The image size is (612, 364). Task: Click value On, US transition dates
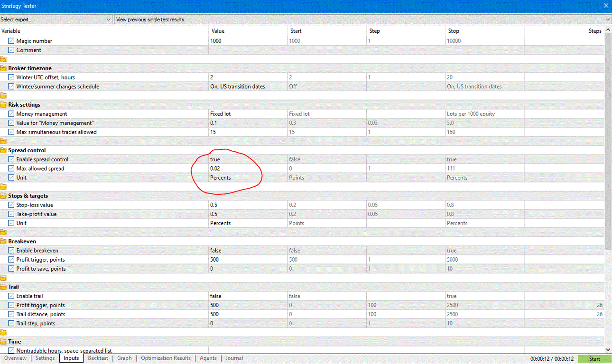tap(248, 86)
